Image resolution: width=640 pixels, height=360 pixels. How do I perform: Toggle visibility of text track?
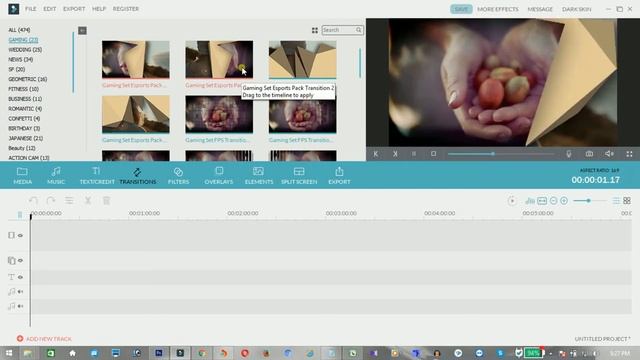click(x=20, y=277)
